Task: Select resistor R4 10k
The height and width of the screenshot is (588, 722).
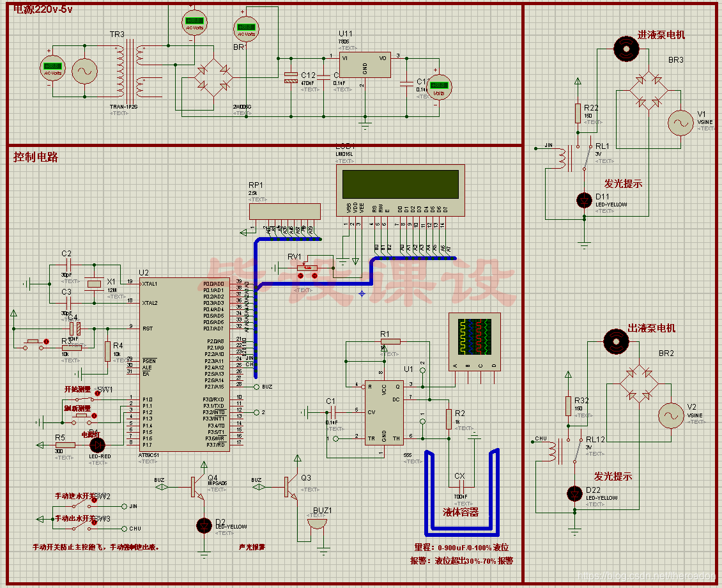Action: pyautogui.click(x=108, y=352)
